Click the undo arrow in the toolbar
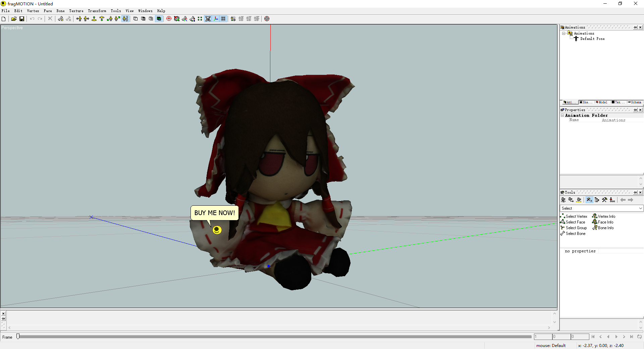This screenshot has width=644, height=349. 32,19
